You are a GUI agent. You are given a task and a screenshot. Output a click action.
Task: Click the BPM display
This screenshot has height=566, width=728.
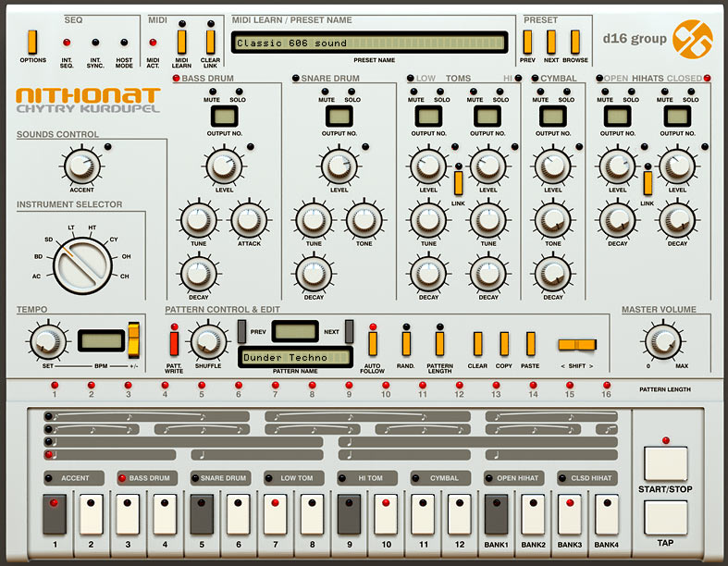point(101,340)
